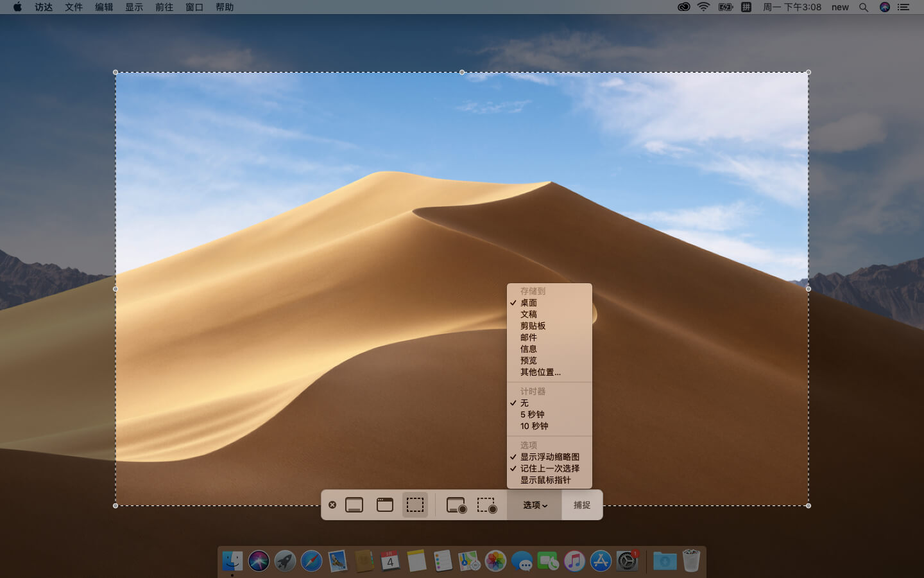
Task: Open the Wi-Fi status menu
Action: tap(704, 7)
